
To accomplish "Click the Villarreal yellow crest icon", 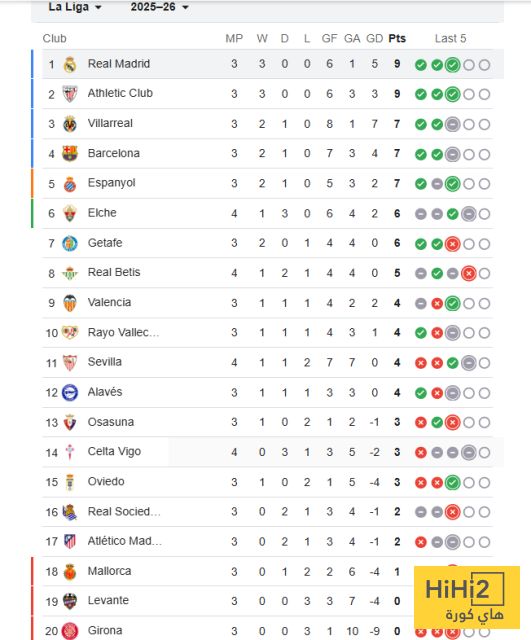I will tap(70, 124).
